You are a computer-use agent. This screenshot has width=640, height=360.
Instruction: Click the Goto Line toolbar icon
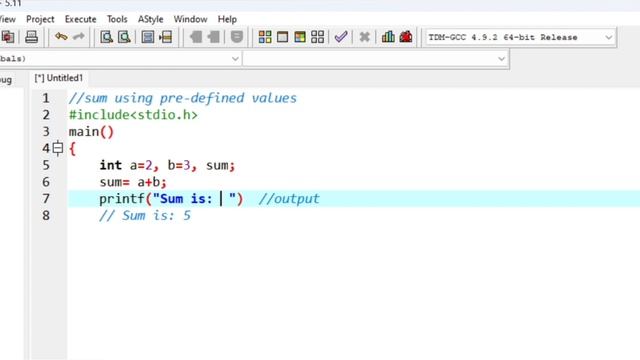pyautogui.click(x=165, y=37)
